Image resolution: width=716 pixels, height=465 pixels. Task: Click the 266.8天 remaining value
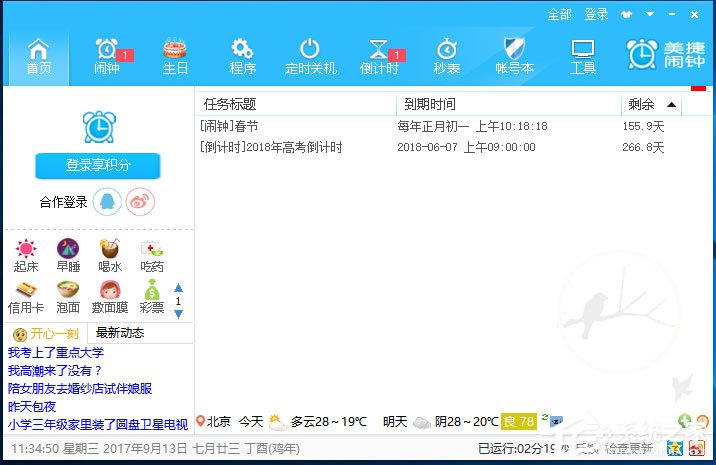click(643, 147)
